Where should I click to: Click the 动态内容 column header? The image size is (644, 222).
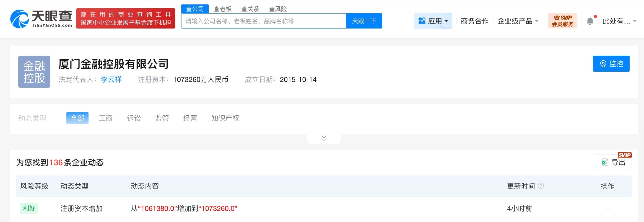pos(145,186)
